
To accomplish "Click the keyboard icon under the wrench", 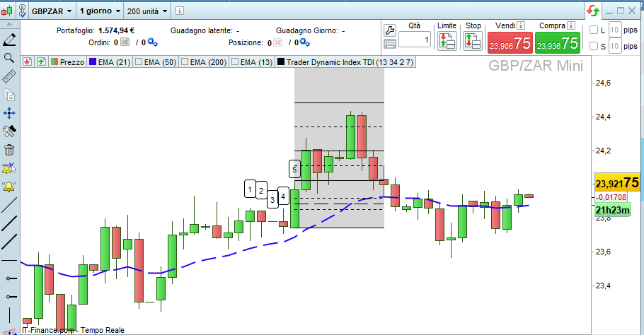I will [390, 44].
